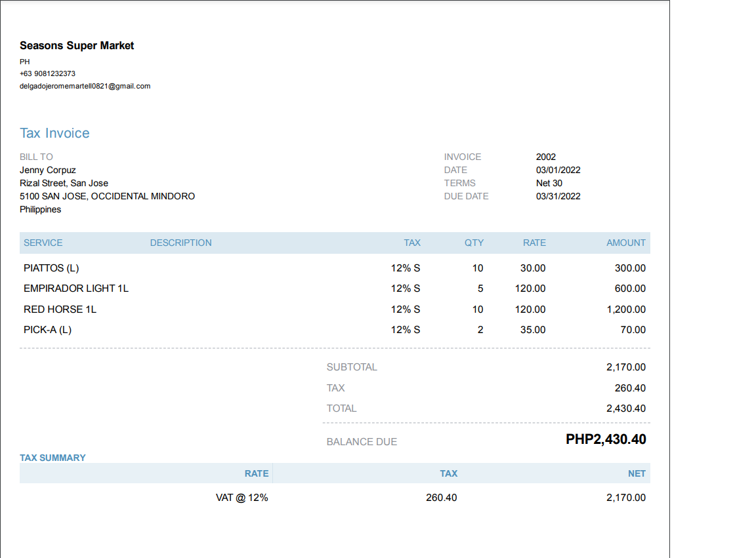Click the SUBTOTAL label
This screenshot has width=756, height=558.
352,367
